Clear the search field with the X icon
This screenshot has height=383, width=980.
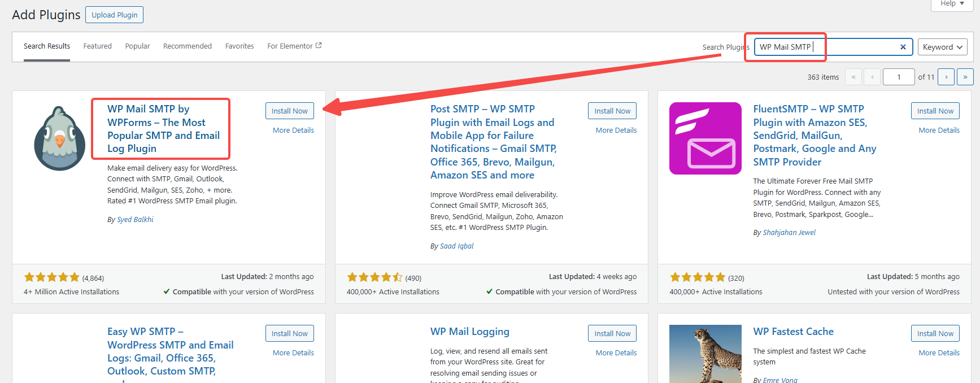pyautogui.click(x=903, y=47)
